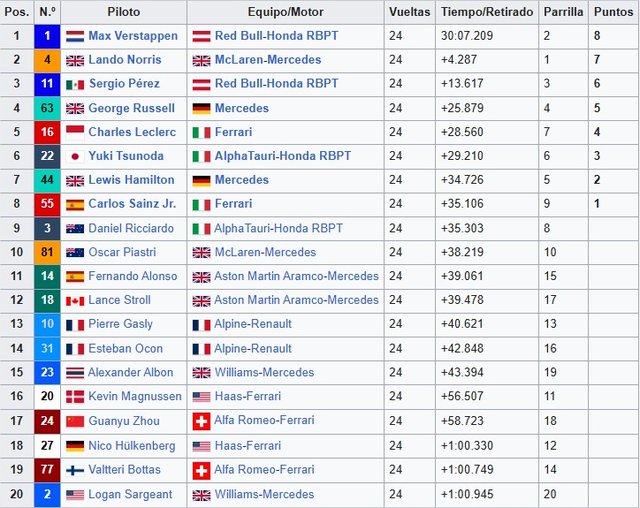Screen dimensions: 640x508
Task: Click the Danish flag beside Kevin Magnussen
Action: [75, 397]
